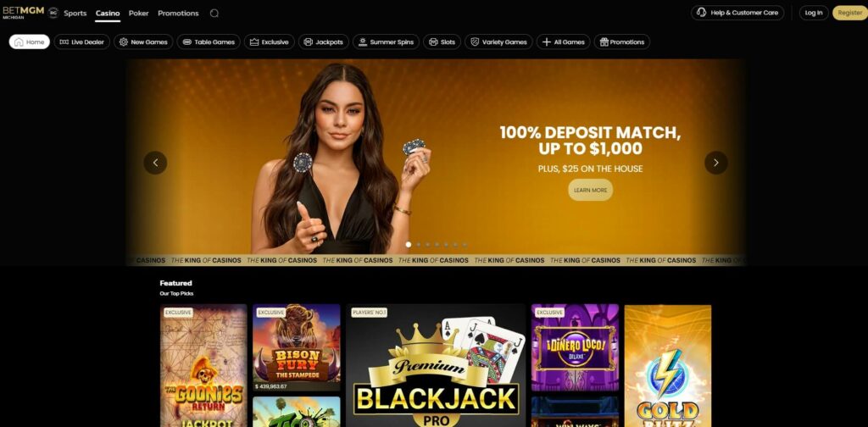Image resolution: width=868 pixels, height=427 pixels.
Task: Select the second carousel dot indicator
Action: click(418, 245)
